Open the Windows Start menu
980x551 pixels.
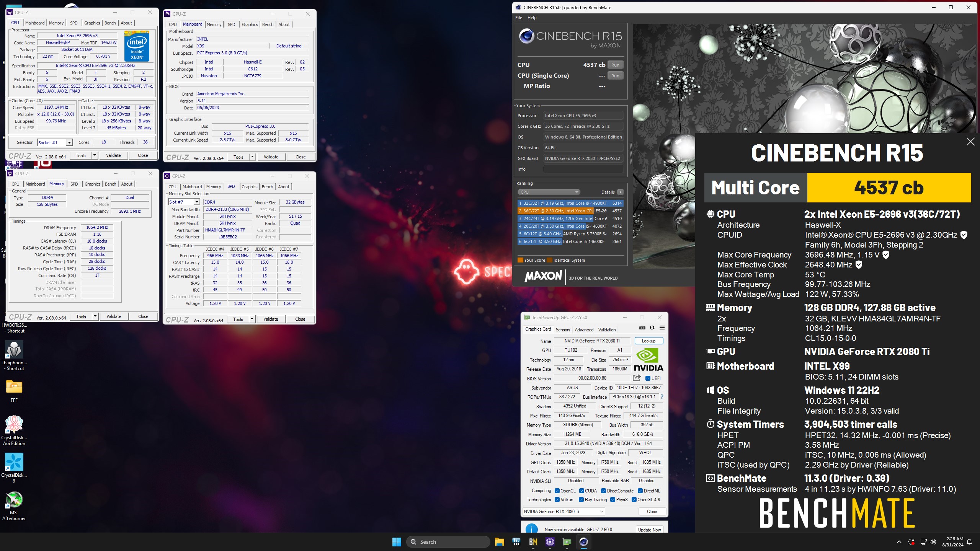click(x=397, y=542)
